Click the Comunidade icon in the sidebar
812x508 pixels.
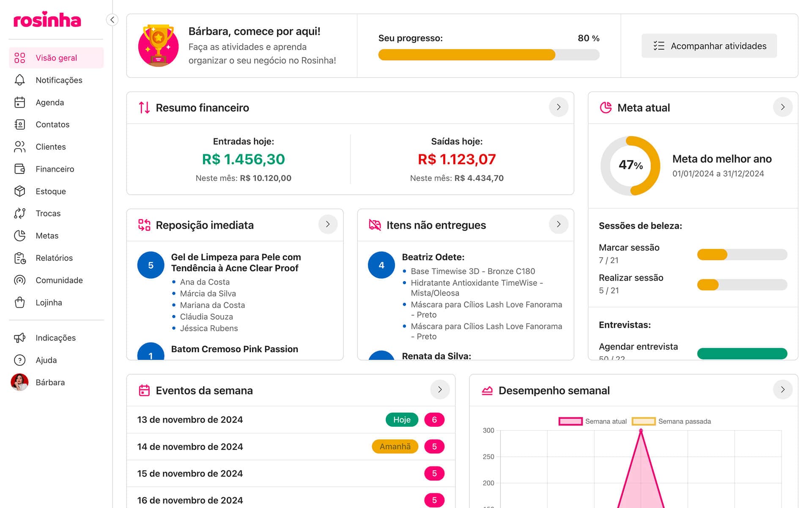pos(19,280)
